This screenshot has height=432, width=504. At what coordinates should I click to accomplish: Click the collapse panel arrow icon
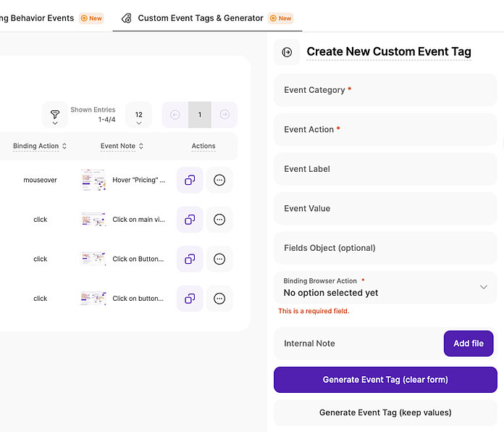287,52
